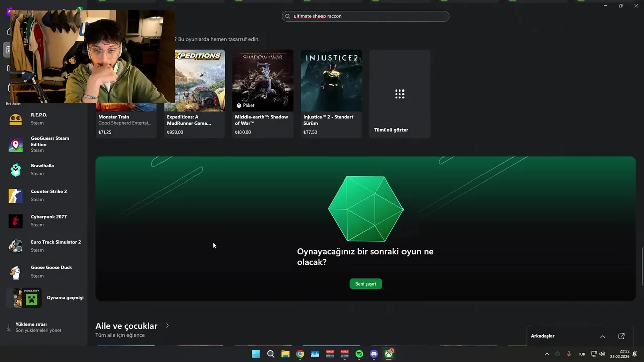Open notification bell in tray
This screenshot has height=362, width=644.
(635, 354)
